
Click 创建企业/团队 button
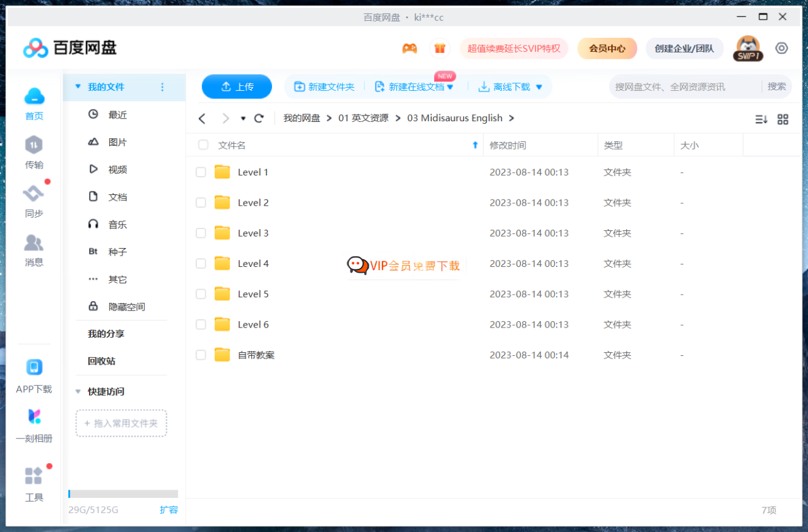(x=684, y=49)
